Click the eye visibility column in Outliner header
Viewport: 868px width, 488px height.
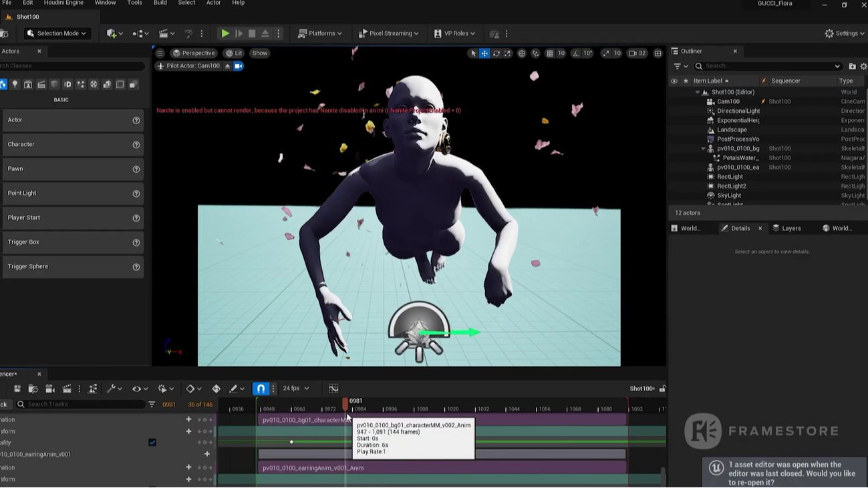674,80
